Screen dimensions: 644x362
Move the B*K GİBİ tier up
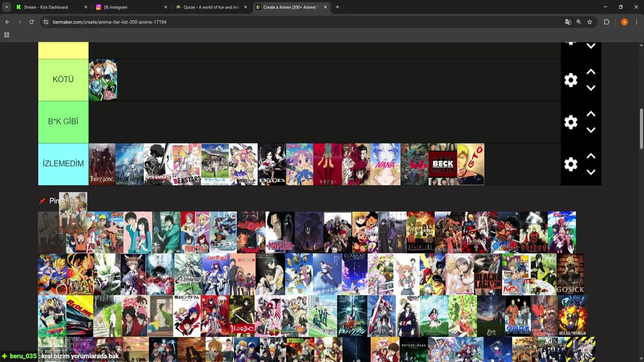(591, 115)
